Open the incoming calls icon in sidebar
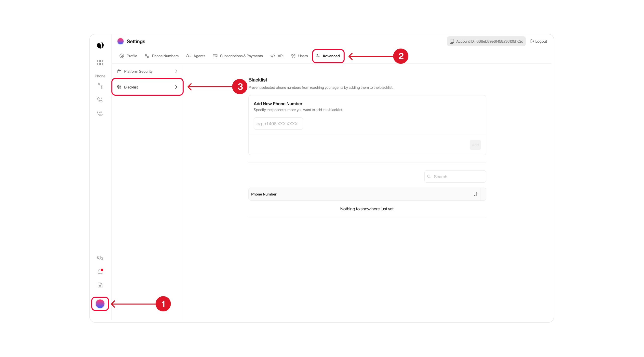 (x=100, y=114)
